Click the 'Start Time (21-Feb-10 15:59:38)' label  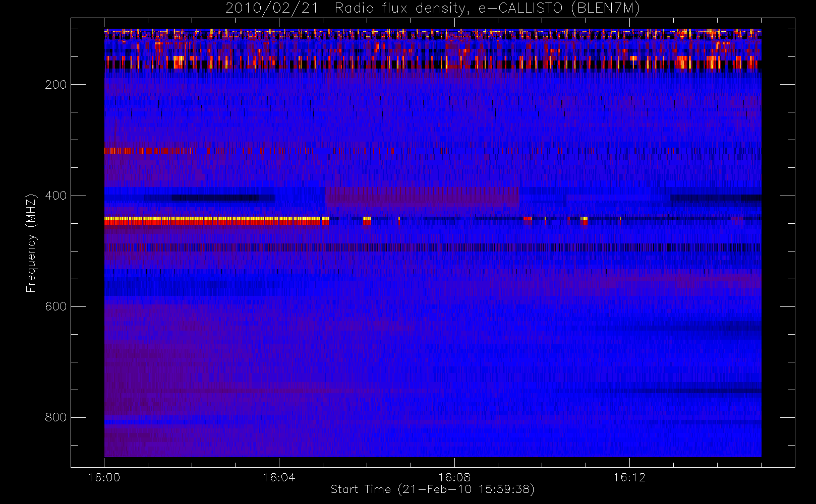[x=432, y=489]
